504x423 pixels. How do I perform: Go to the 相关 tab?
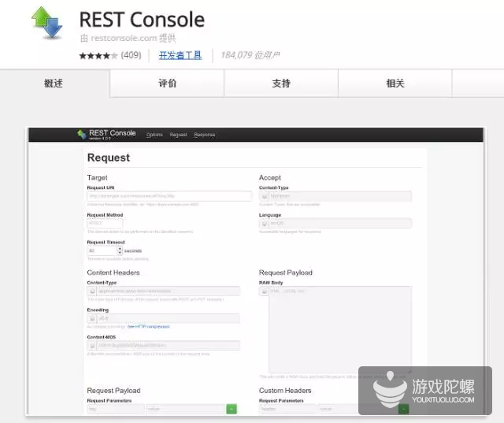[x=395, y=83]
